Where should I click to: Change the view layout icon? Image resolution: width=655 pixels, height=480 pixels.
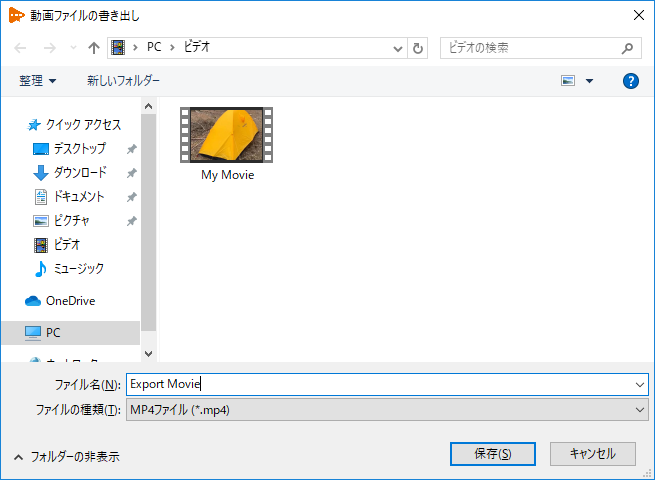pos(568,81)
